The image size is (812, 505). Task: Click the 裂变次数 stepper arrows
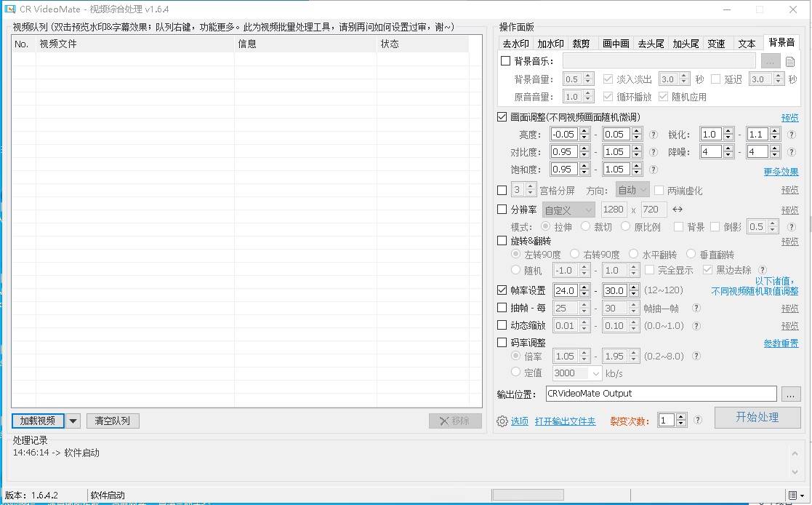(681, 420)
